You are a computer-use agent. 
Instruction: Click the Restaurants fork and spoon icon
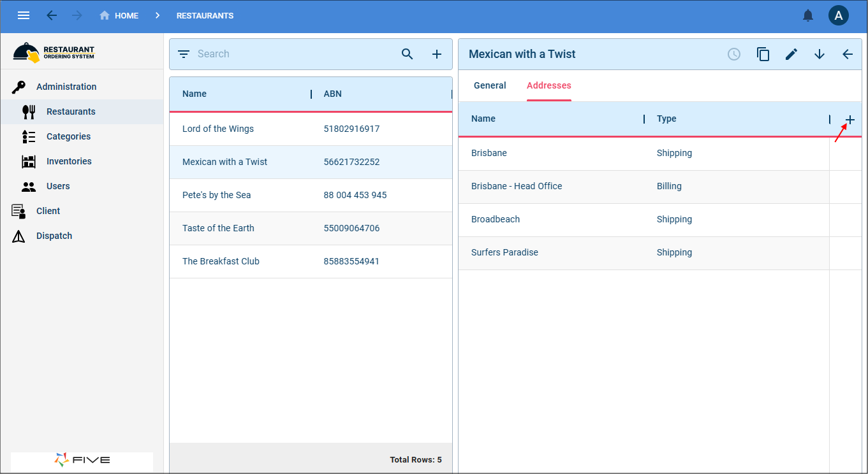point(29,111)
